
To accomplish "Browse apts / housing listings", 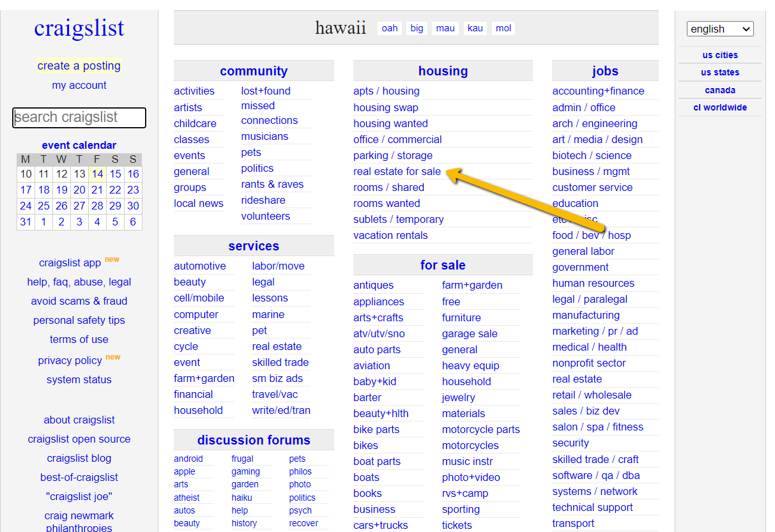I will point(387,91).
